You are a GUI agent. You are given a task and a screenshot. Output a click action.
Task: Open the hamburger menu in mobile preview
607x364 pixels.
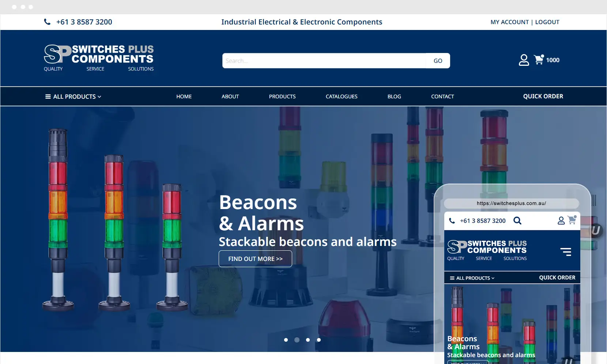point(565,251)
